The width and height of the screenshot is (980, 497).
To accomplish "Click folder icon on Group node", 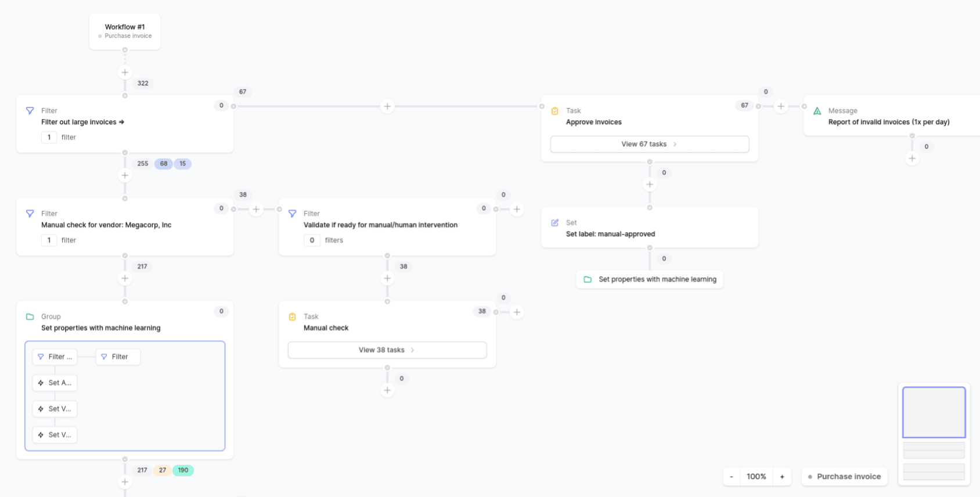I will coord(30,317).
